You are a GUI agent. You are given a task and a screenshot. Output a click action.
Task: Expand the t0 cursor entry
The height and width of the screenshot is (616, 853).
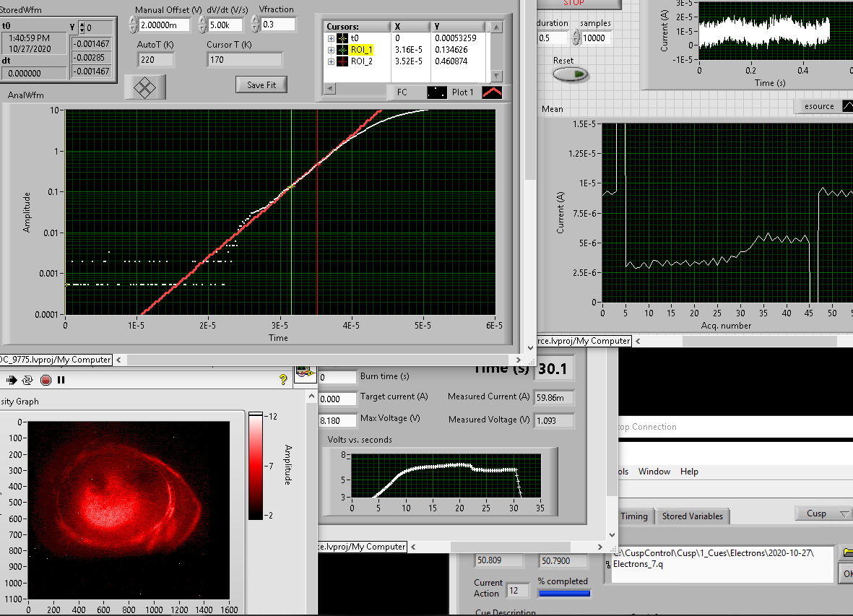332,38
